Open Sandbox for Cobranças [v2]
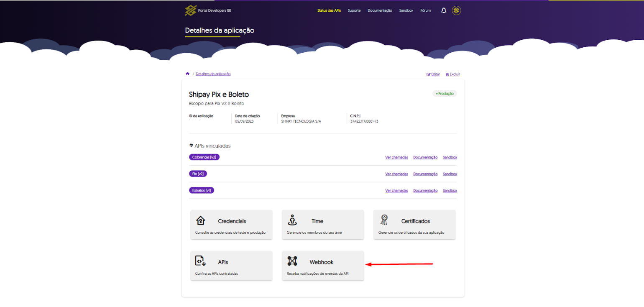644x307 pixels. [450, 157]
